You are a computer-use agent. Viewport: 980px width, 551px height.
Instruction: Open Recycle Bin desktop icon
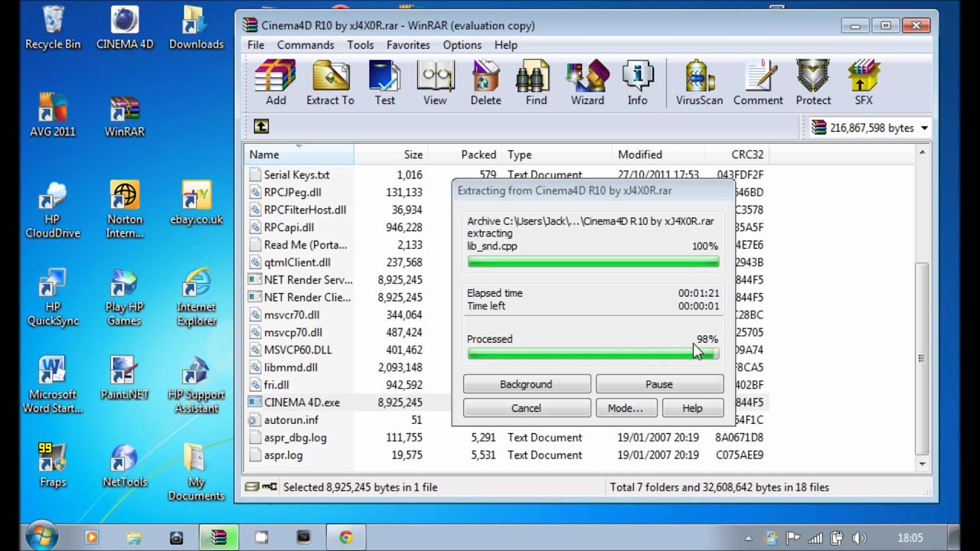[x=53, y=28]
